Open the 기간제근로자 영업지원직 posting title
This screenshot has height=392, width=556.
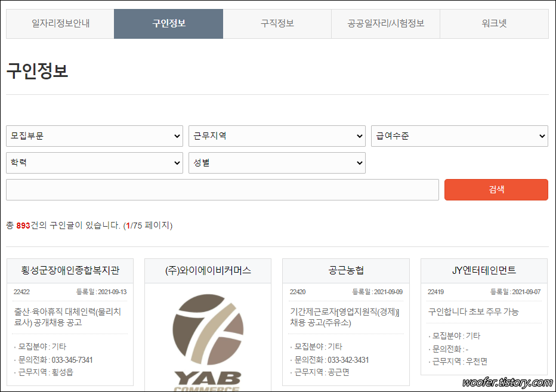[x=345, y=317]
